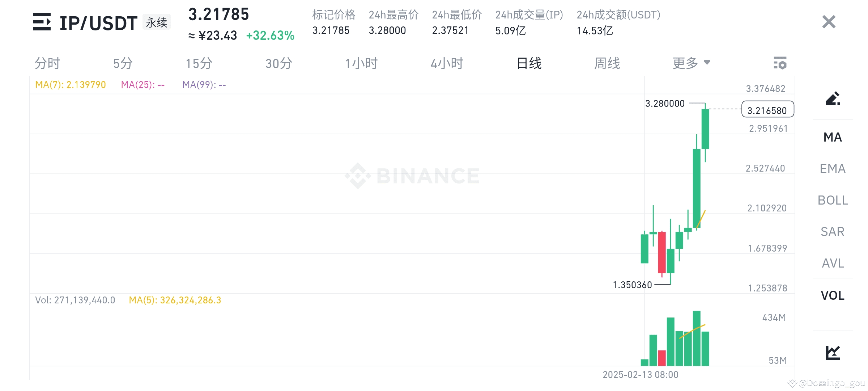Screen dimensions: 868x391
Task: Enable the EMA indicator
Action: [832, 168]
